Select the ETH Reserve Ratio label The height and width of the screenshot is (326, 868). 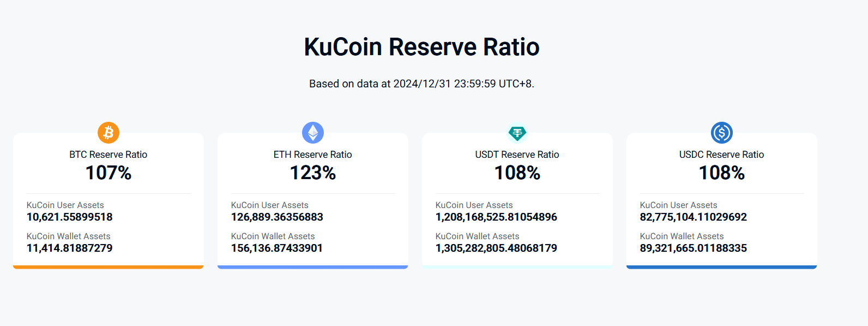(313, 155)
